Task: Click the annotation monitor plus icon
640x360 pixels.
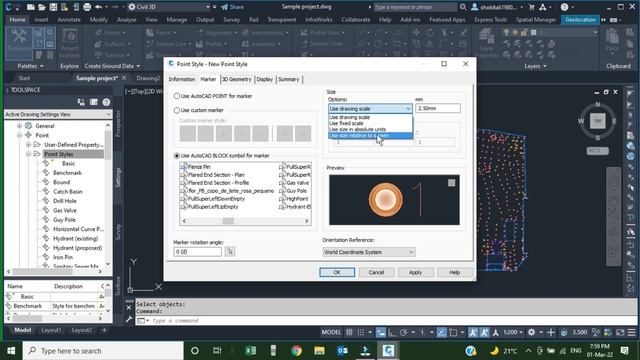Action: tap(551, 332)
